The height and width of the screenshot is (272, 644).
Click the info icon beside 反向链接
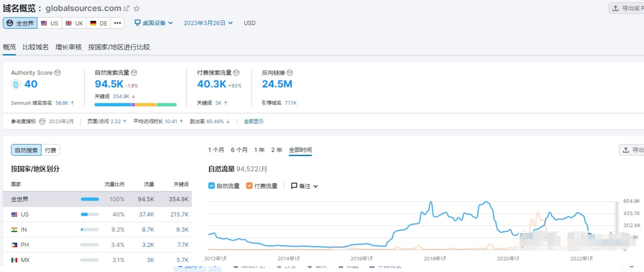(x=290, y=73)
